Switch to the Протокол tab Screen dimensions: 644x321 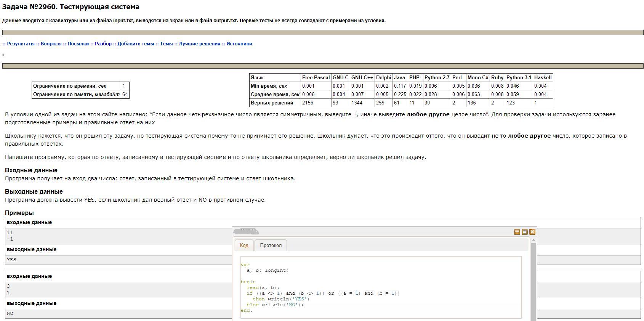(x=271, y=245)
